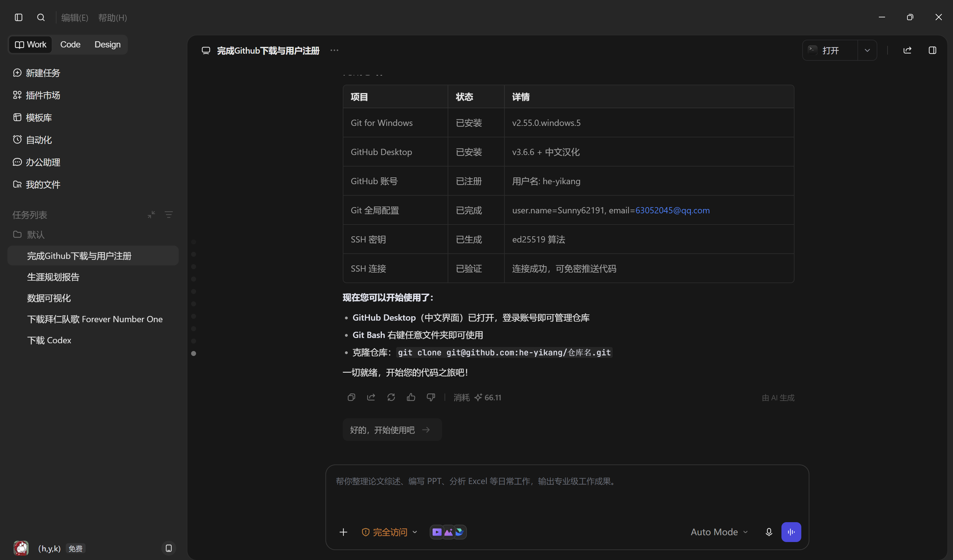Open task list filter icon
Viewport: 953px width, 560px height.
point(169,215)
